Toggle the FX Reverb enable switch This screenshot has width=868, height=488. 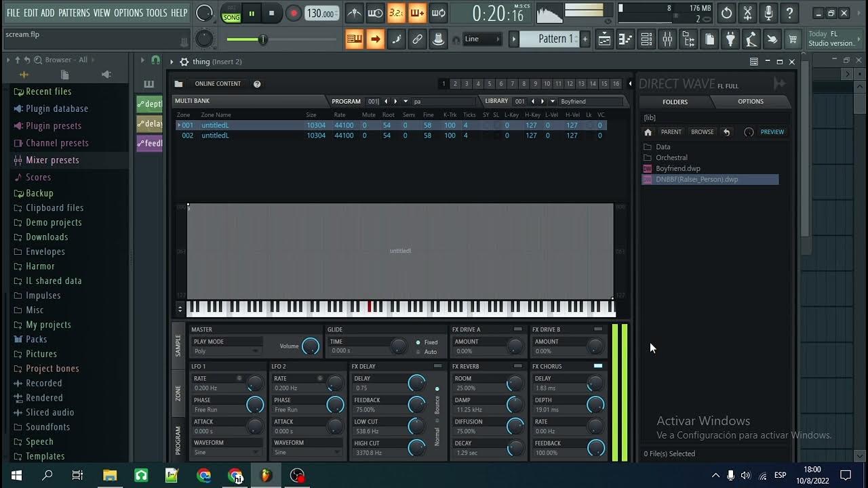[x=518, y=366]
